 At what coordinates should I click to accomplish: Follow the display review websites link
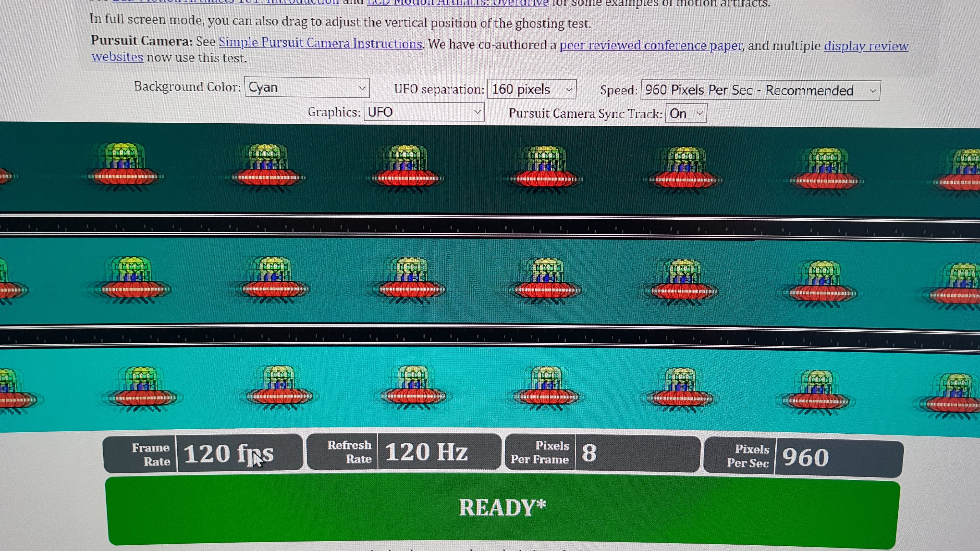click(x=866, y=46)
